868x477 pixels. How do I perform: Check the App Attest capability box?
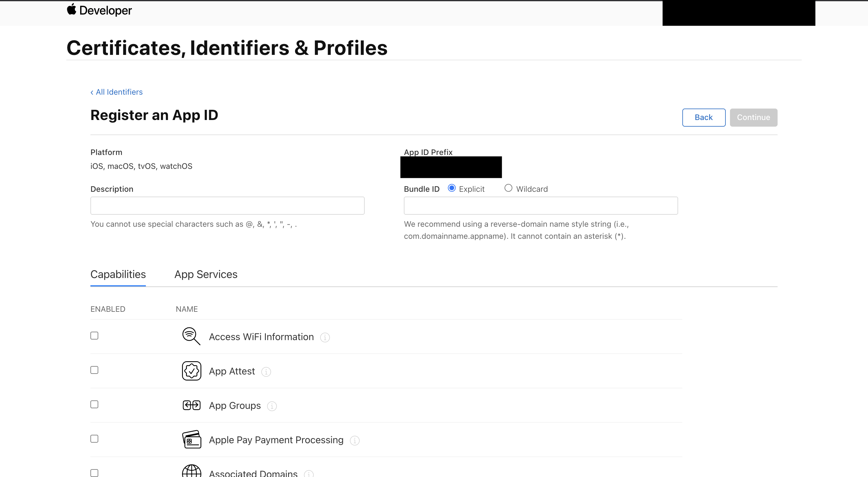coord(94,370)
